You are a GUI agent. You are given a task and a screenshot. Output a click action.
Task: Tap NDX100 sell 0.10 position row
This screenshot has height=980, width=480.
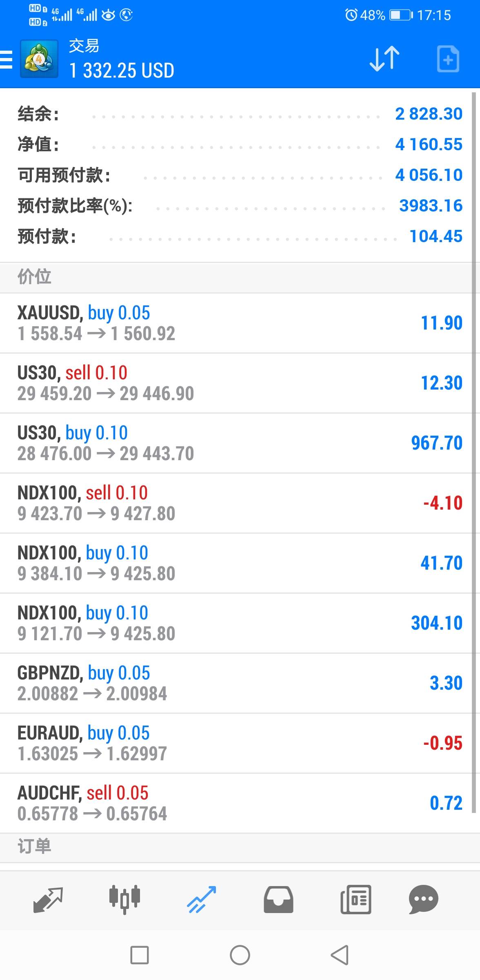pos(237,503)
